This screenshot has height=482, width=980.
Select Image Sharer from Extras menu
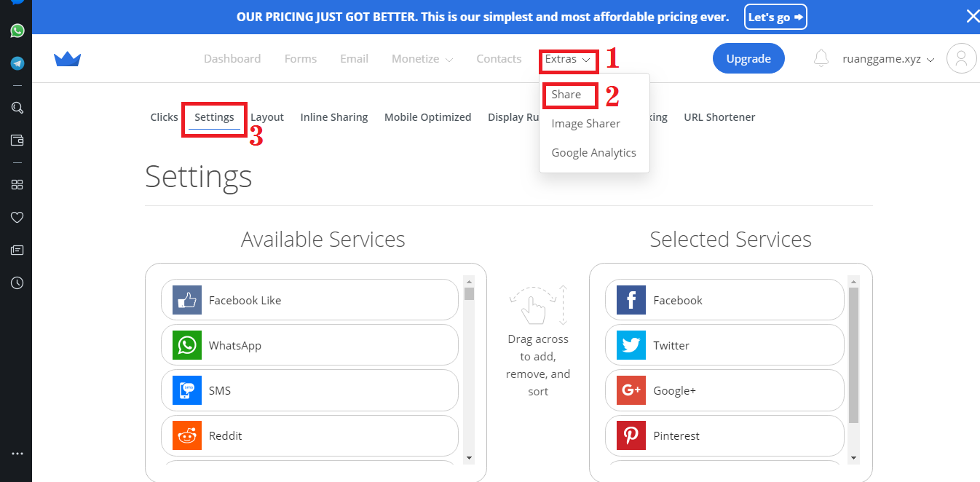(x=585, y=124)
